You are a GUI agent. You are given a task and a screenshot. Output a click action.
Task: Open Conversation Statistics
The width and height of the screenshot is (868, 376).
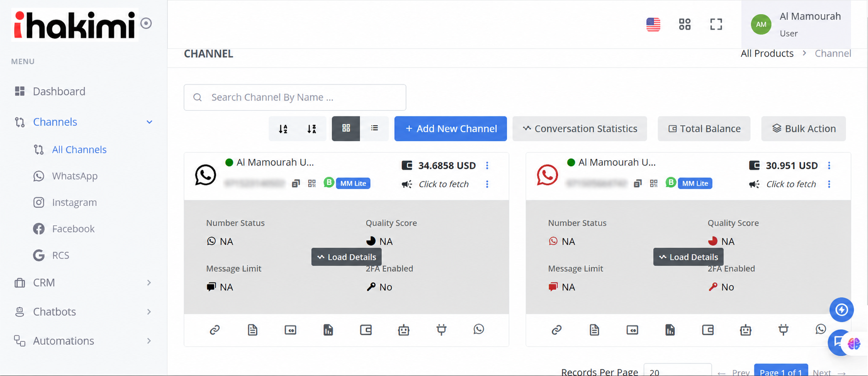[580, 128]
